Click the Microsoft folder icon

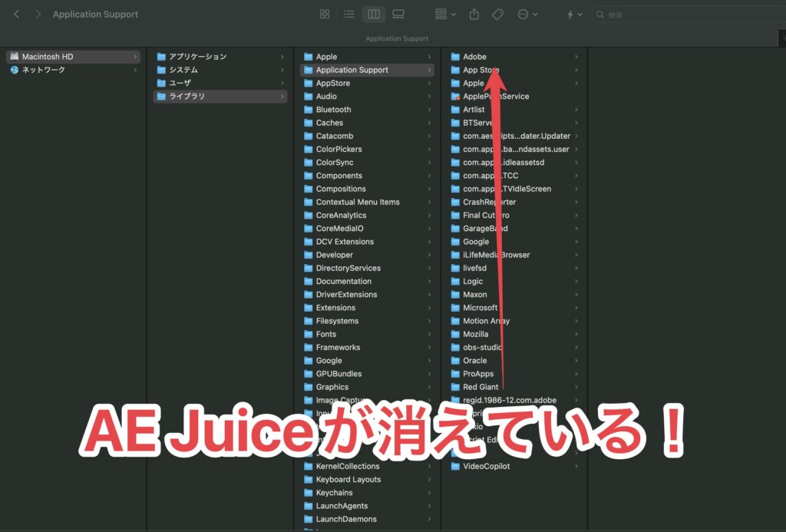455,307
